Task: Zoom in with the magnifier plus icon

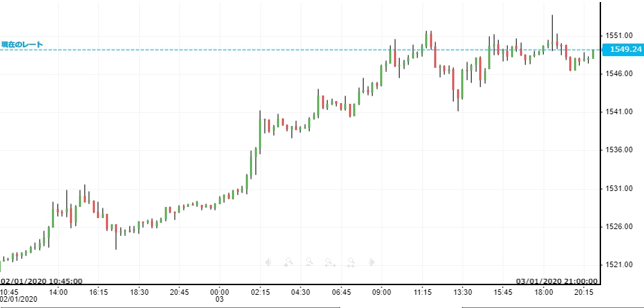Action: (x=288, y=262)
